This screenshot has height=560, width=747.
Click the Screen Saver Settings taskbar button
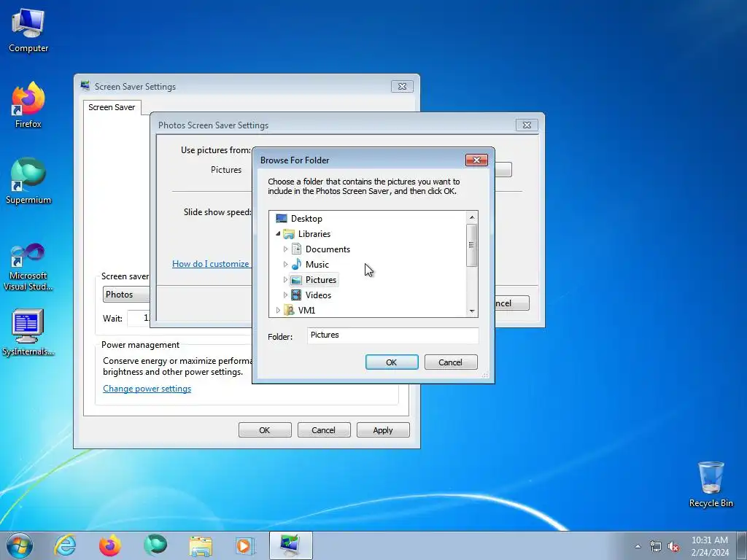point(290,545)
